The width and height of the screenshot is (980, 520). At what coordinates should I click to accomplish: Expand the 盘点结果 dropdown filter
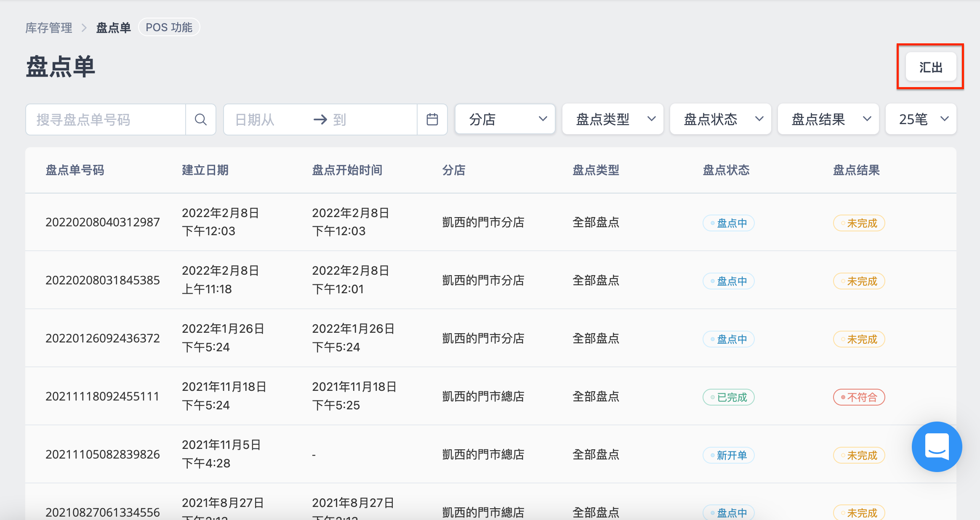(828, 119)
